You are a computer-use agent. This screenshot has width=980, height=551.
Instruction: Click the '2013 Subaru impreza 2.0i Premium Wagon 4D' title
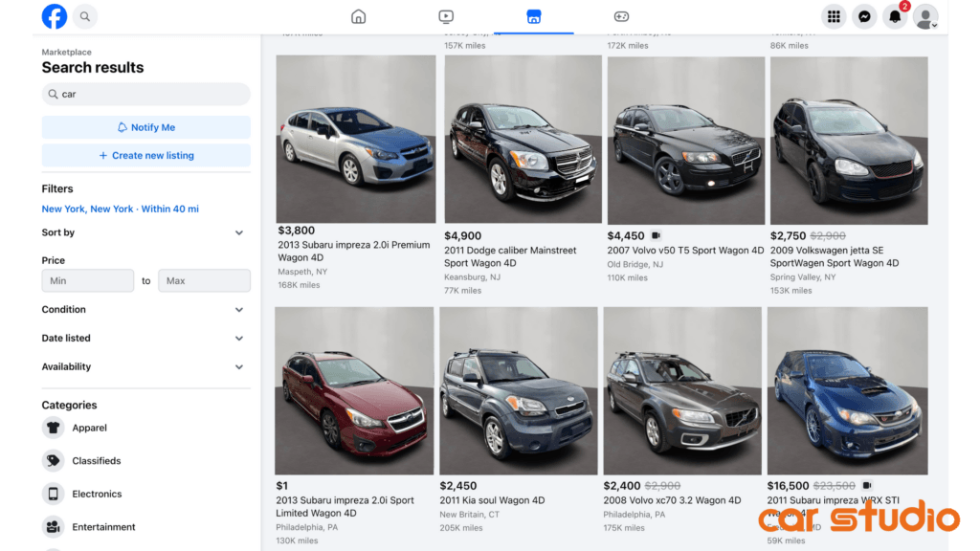point(354,252)
